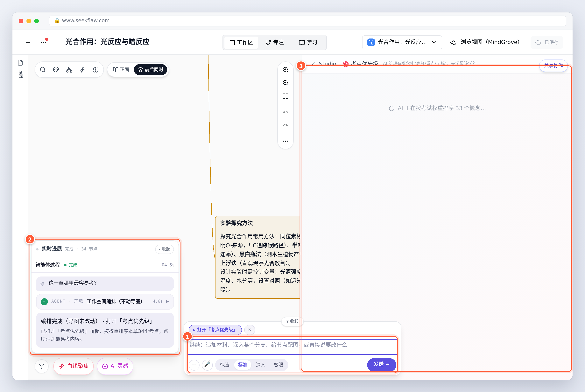Viewport: 585px width, 392px height.
Task: Zoom out on the canvas
Action: click(285, 83)
